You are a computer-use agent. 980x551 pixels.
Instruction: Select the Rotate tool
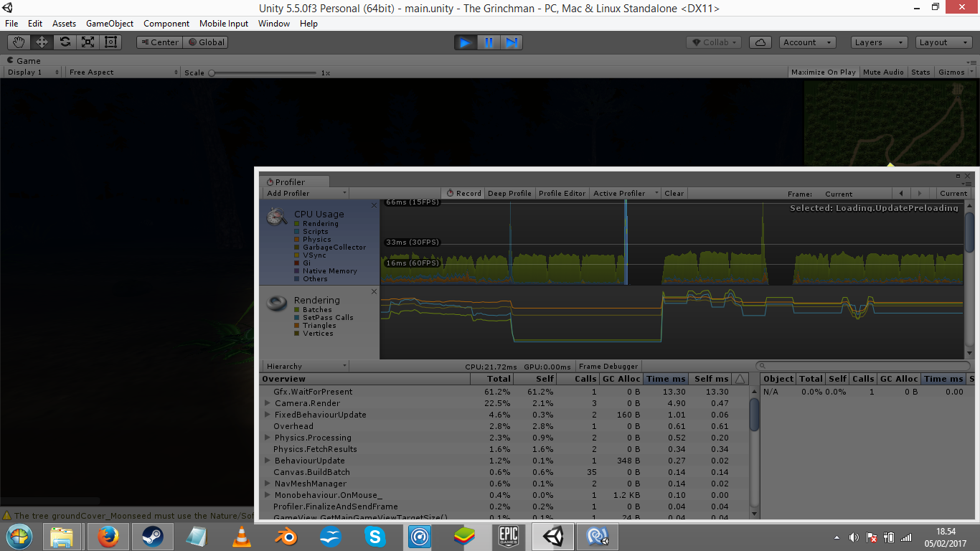(65, 42)
